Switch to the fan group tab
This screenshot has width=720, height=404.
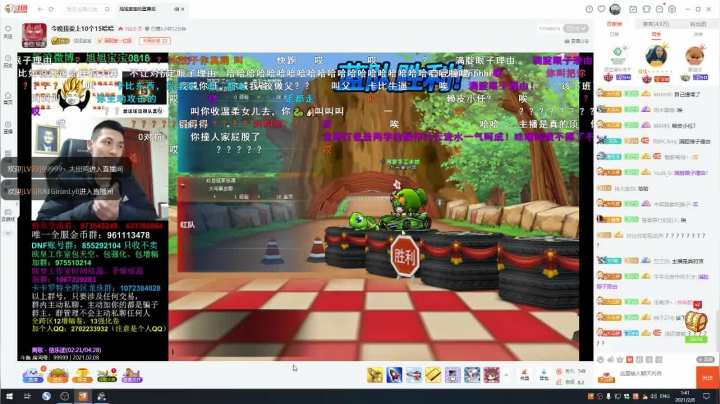pos(698,24)
